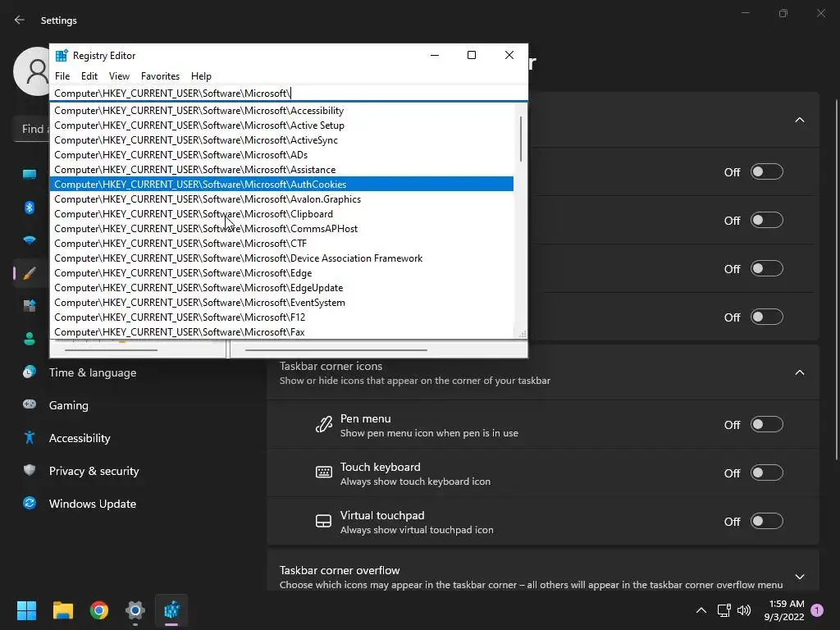This screenshot has height=630, width=840.
Task: Open Windows Update settings
Action: (x=92, y=504)
